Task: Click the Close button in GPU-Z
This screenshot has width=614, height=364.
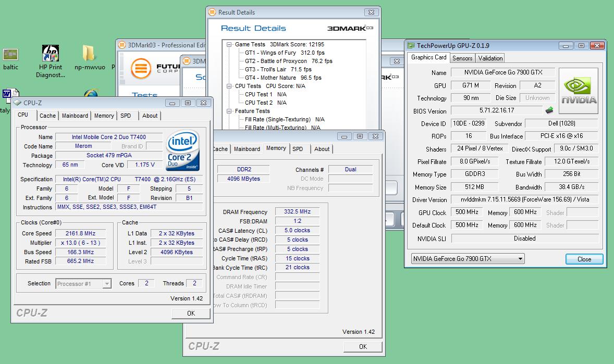Action: click(584, 259)
